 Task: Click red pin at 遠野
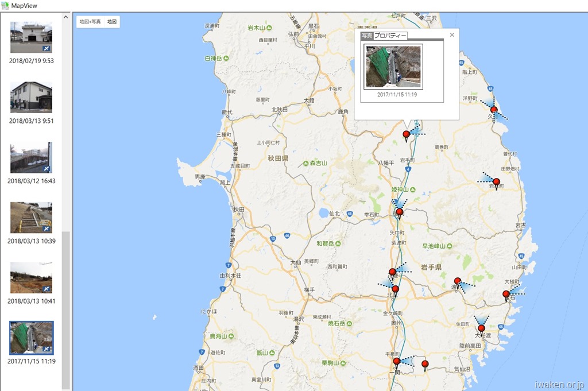coord(457,282)
